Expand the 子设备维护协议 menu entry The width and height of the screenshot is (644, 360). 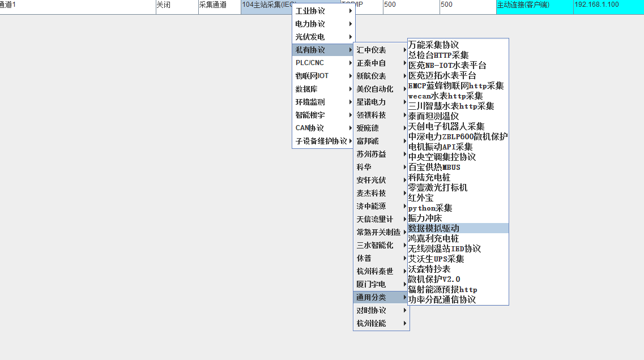pyautogui.click(x=323, y=141)
